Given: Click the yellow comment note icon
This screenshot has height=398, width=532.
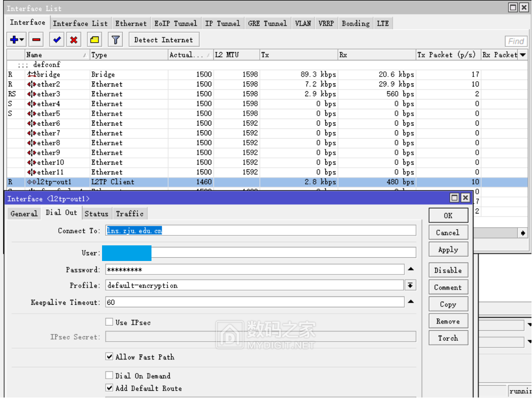Looking at the screenshot, I should pyautogui.click(x=95, y=40).
